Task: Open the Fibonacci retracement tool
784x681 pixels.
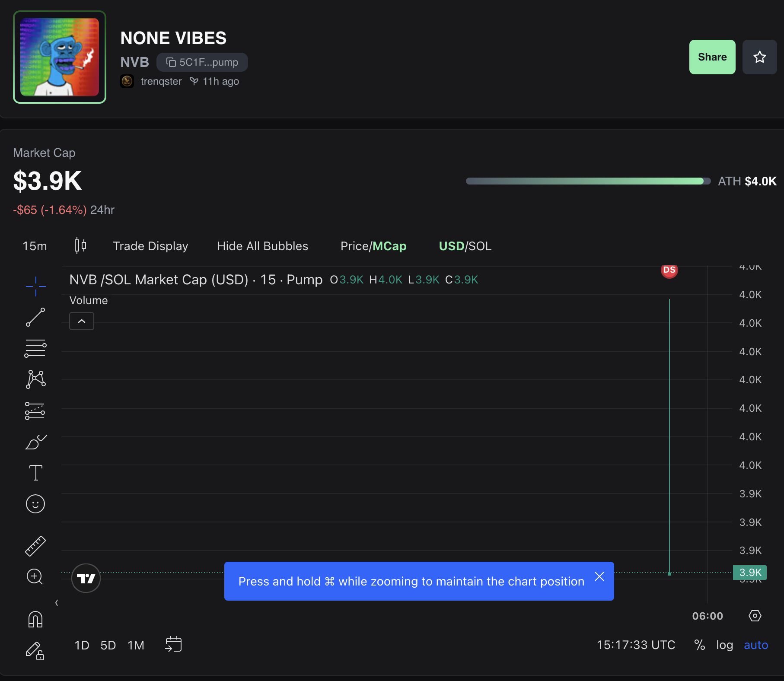Action: (x=35, y=348)
